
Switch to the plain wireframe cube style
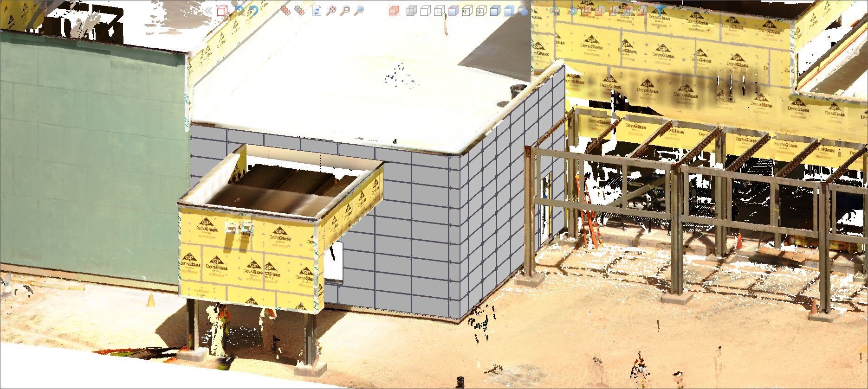[x=425, y=11]
